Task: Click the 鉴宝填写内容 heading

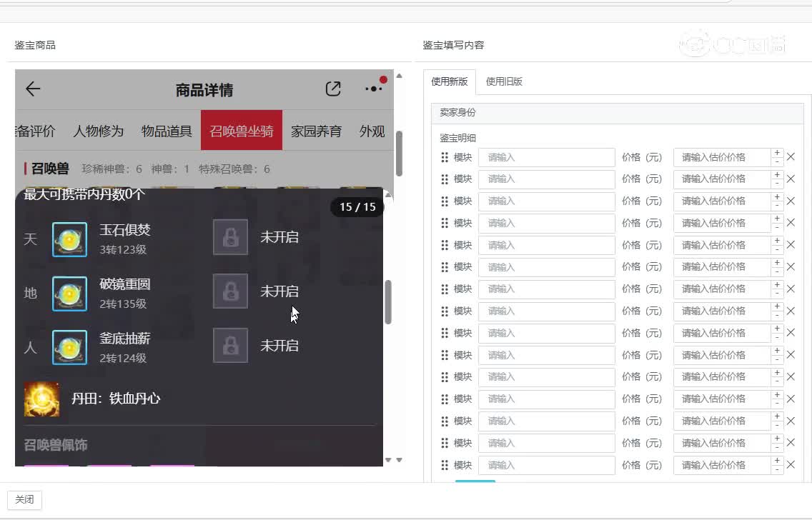Action: [x=454, y=45]
